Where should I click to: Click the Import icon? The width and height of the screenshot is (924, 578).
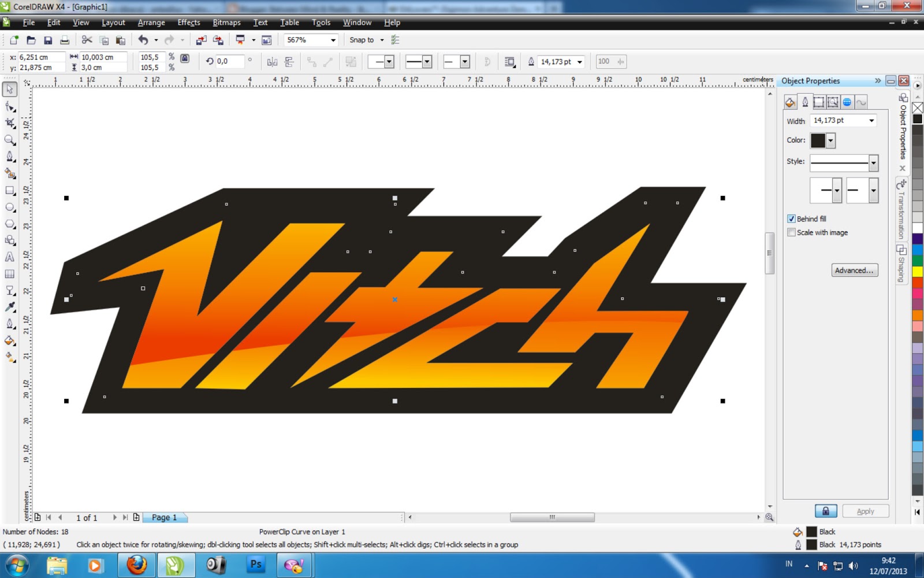point(201,40)
